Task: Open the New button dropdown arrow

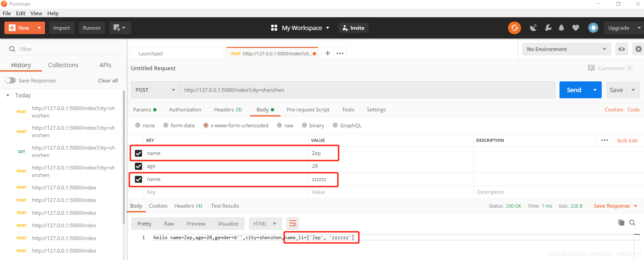Action: 39,28
